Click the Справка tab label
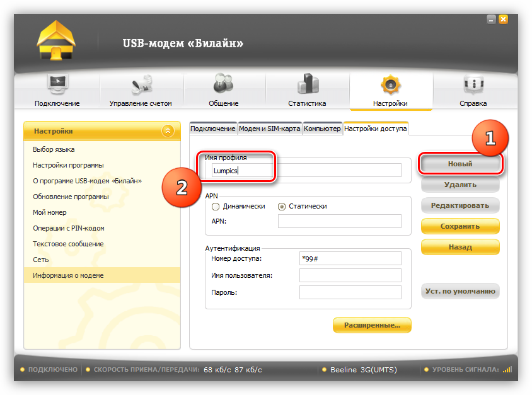This screenshot has height=395, width=532. [x=473, y=103]
